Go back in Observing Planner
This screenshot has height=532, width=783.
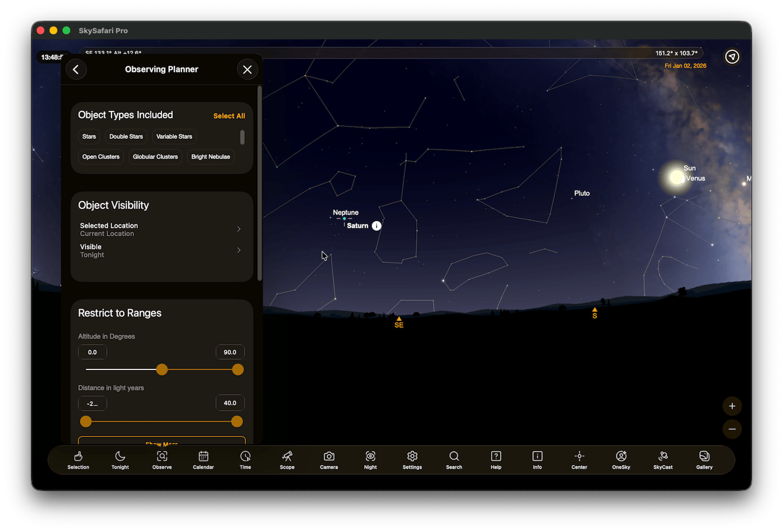(x=76, y=69)
